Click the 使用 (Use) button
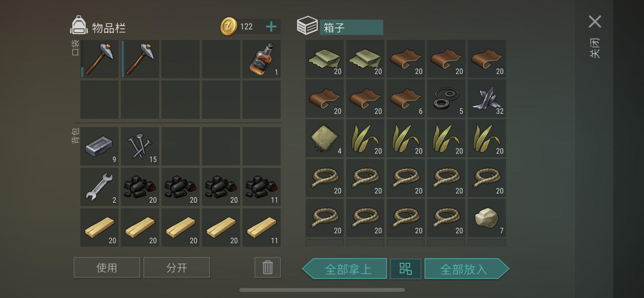This screenshot has width=644, height=298. tap(107, 267)
